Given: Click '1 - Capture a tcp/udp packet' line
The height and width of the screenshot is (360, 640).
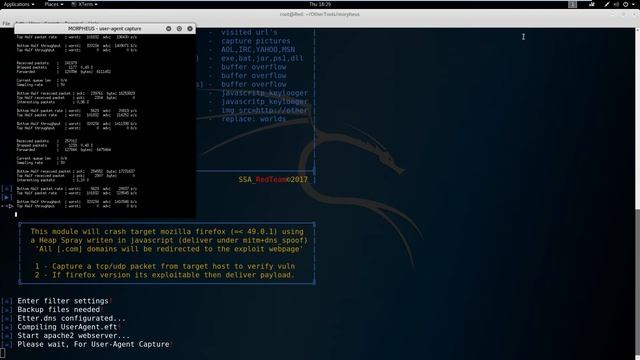Looking at the screenshot, I should pos(165,266).
